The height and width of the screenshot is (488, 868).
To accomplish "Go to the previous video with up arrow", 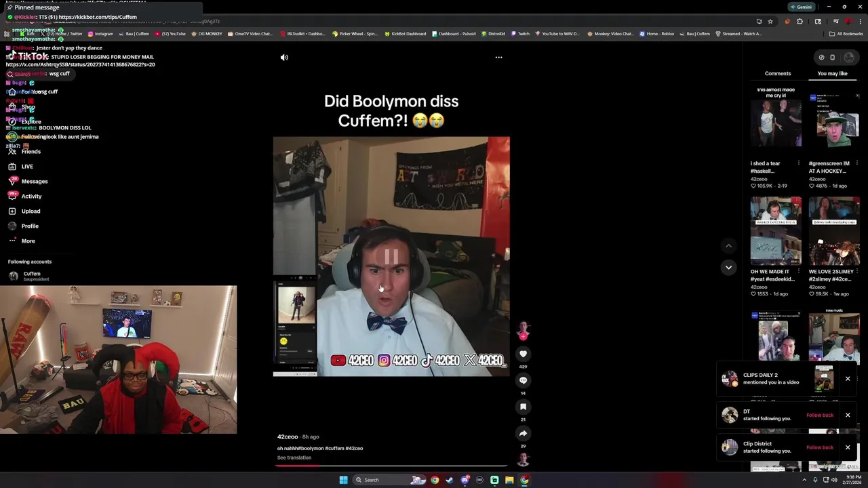I will (728, 246).
